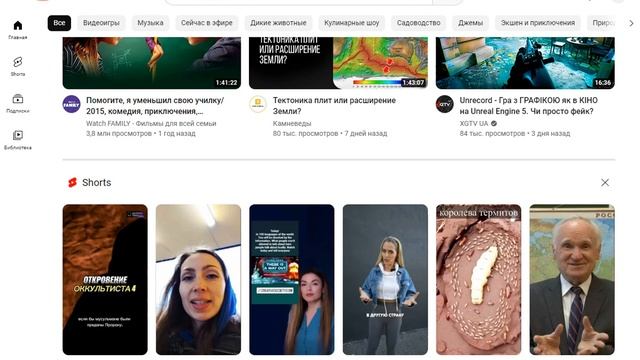
Task: Select the Все filter chip
Action: (x=59, y=23)
